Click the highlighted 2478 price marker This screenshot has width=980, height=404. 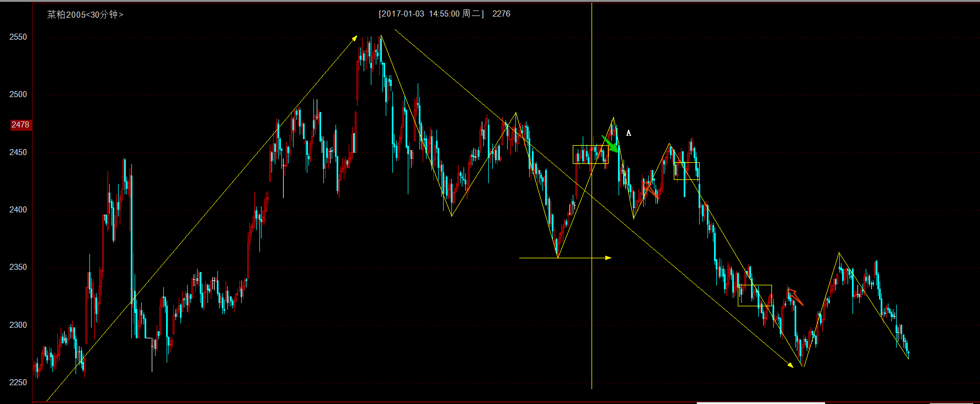tap(20, 125)
